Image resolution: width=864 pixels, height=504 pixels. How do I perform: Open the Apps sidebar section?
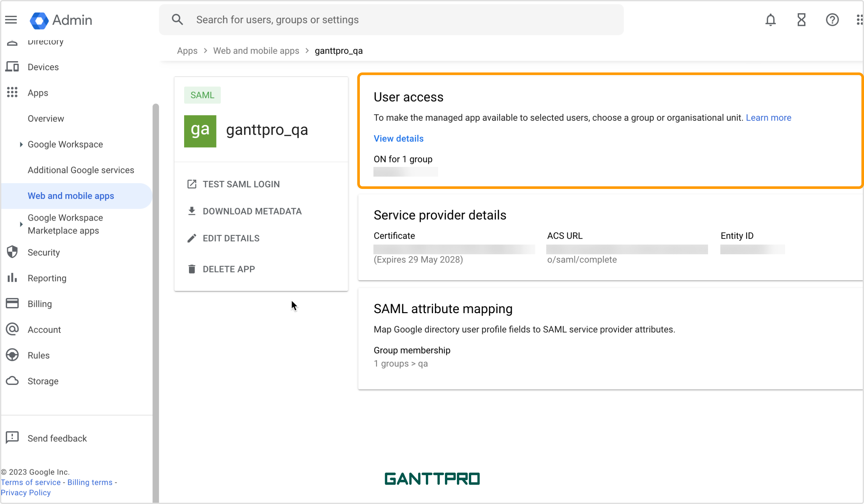(38, 93)
